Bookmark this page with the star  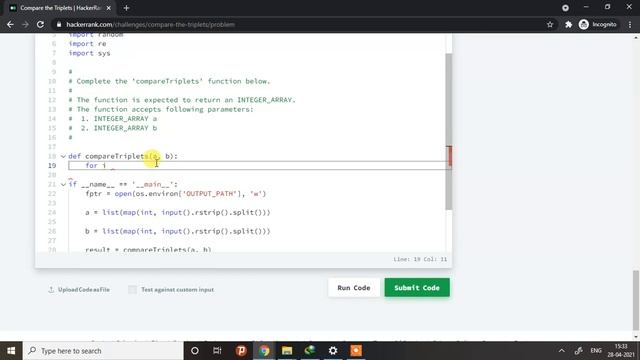(550, 24)
